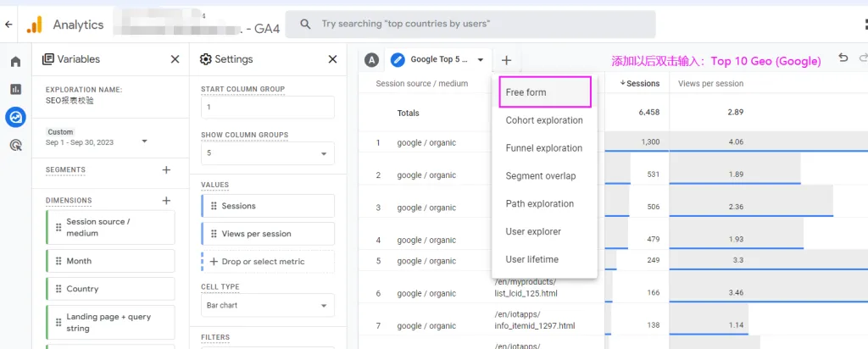Viewport: 868px width, 349px height.
Task: Click the search box Try searching
Action: pos(470,25)
